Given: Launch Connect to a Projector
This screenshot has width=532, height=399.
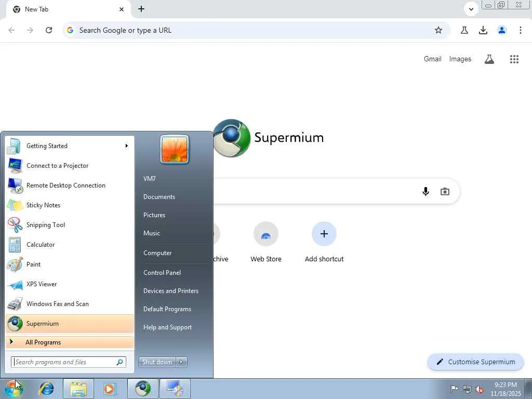Looking at the screenshot, I should pos(70,166).
